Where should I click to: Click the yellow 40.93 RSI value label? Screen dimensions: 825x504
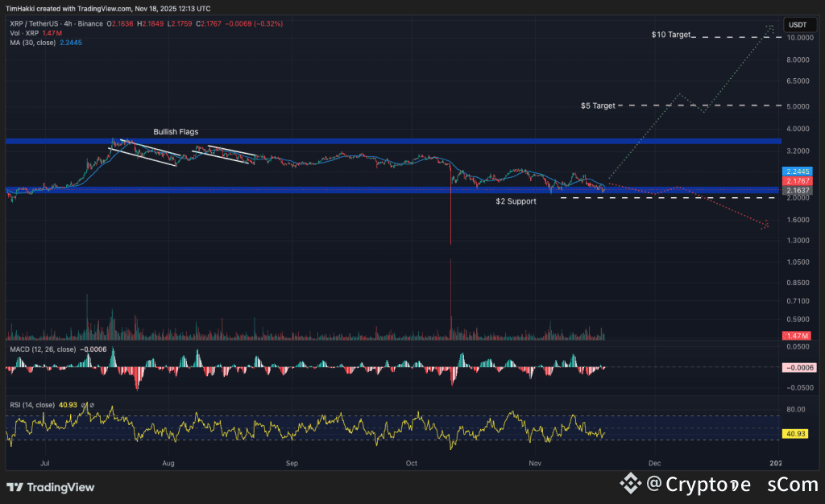[x=794, y=434]
